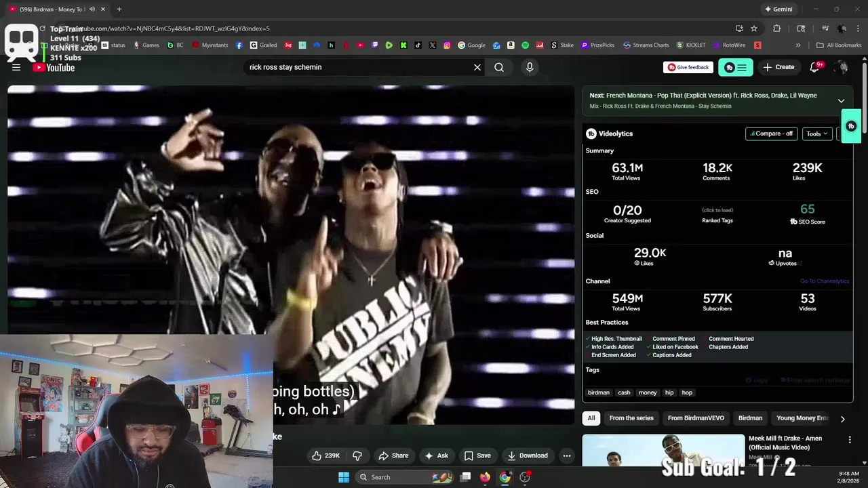Viewport: 868px width, 488px height.
Task: Open more actions three-dot menu under video
Action: [x=567, y=455]
